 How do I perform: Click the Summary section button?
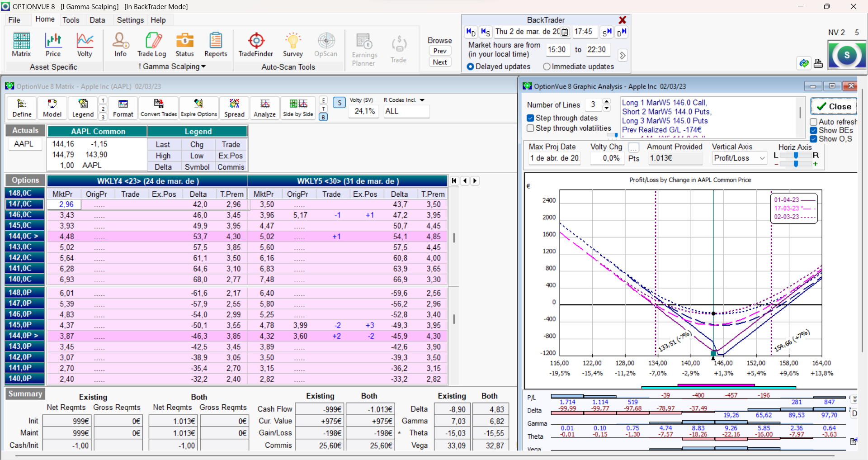click(25, 394)
